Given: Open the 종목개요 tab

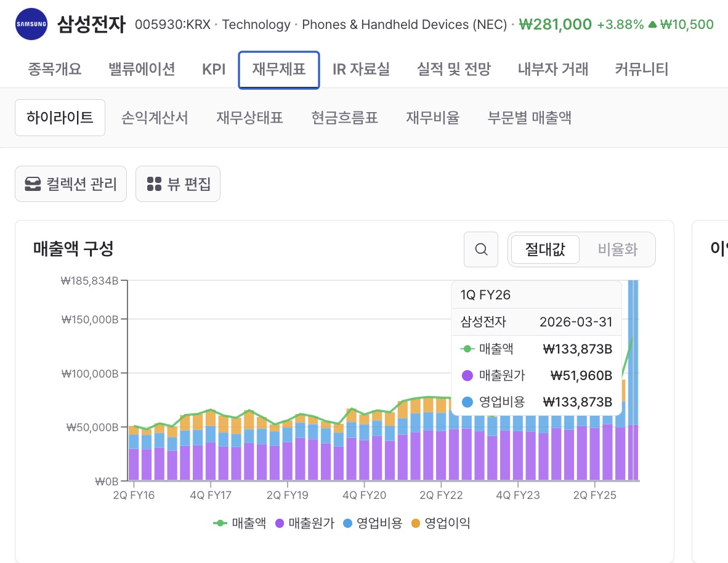Looking at the screenshot, I should tap(54, 69).
